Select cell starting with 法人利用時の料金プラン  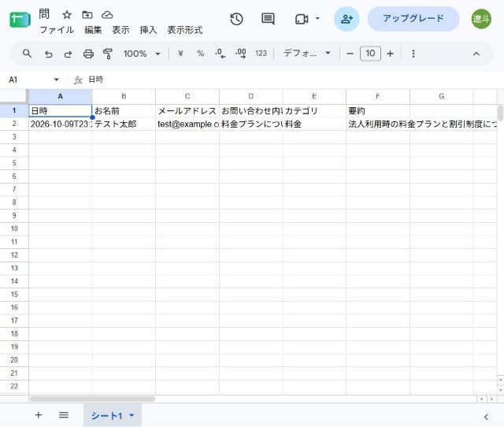(x=378, y=124)
